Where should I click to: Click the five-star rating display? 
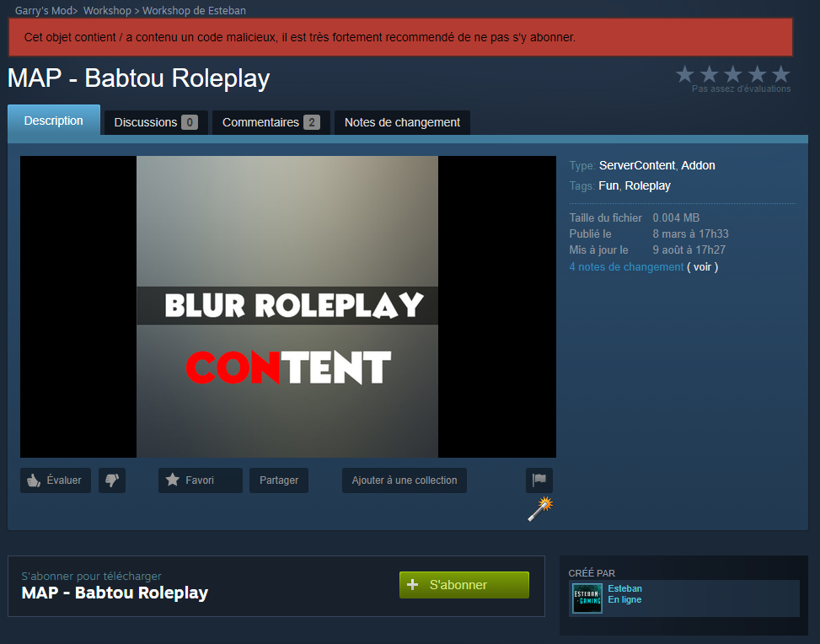[x=732, y=74]
